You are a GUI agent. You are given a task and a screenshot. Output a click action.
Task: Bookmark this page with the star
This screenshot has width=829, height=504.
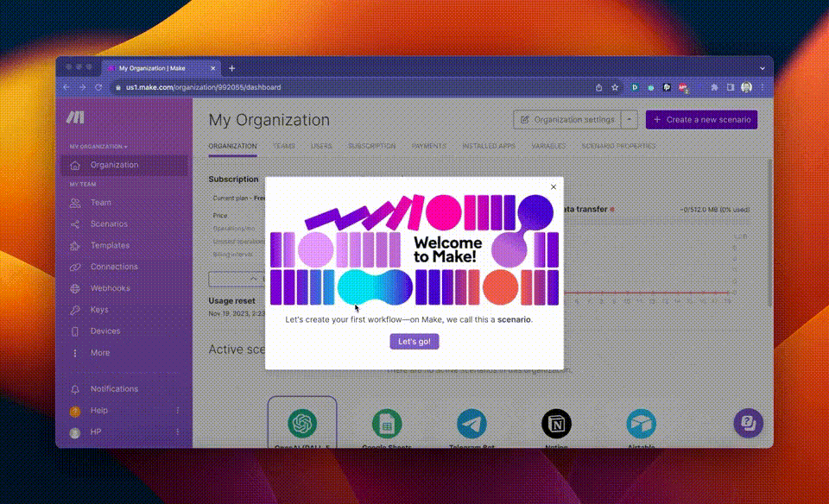click(615, 88)
